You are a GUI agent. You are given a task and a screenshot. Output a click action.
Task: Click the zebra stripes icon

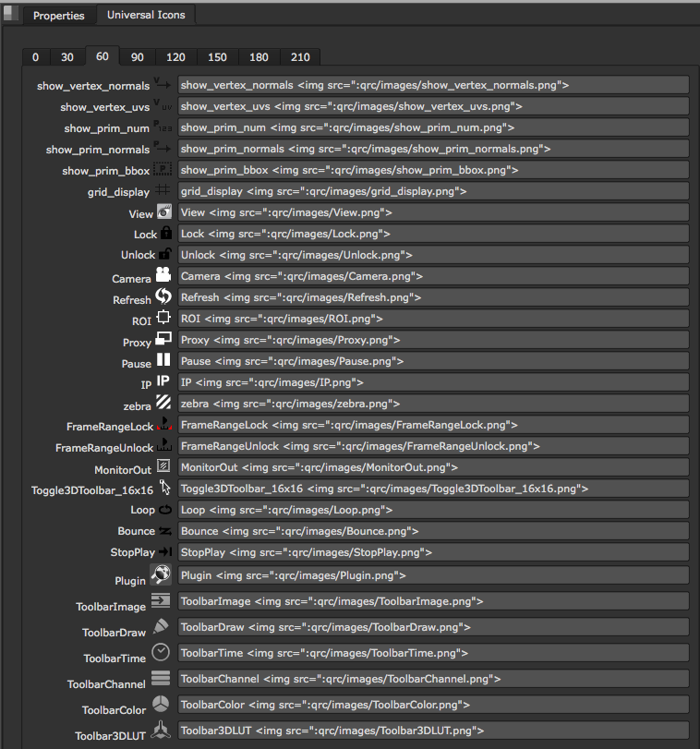(163, 402)
